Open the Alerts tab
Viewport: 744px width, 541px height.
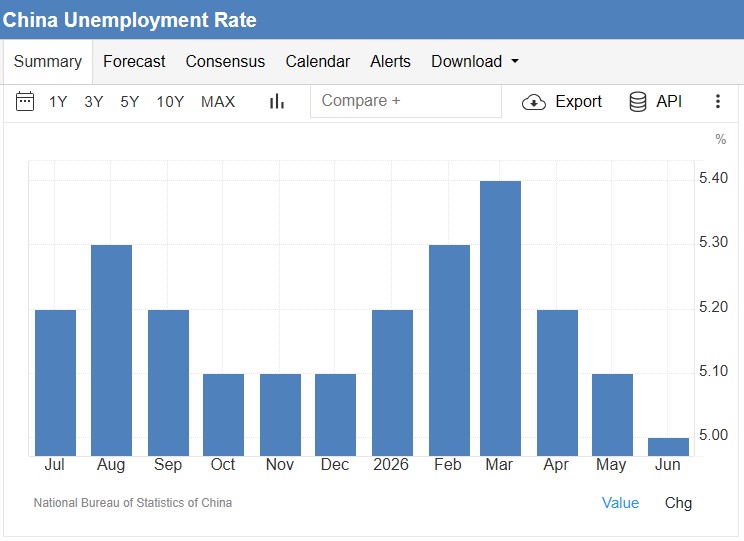tap(390, 61)
